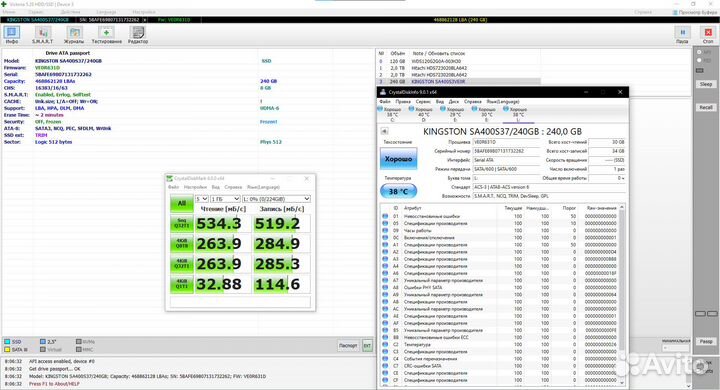
Task: Open the Инфо tab in Victoria toolbar
Action: 12,35
